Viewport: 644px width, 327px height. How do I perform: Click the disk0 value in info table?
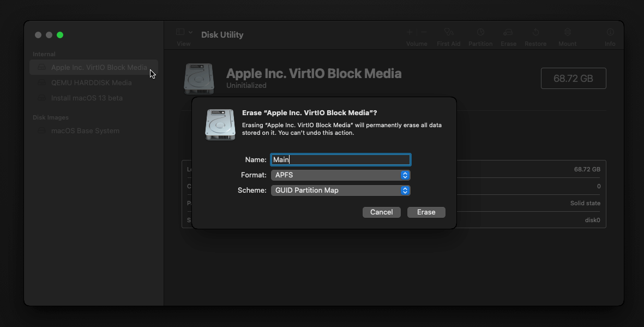point(592,220)
